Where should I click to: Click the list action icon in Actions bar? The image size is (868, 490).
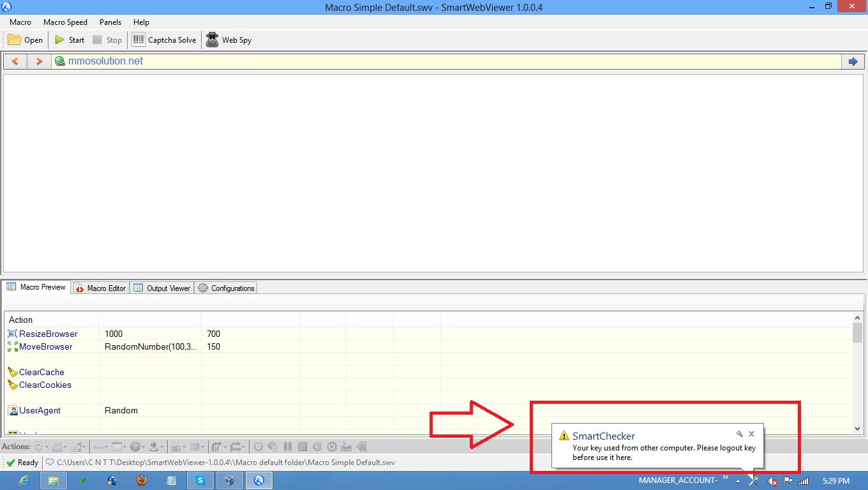pyautogui.click(x=195, y=447)
